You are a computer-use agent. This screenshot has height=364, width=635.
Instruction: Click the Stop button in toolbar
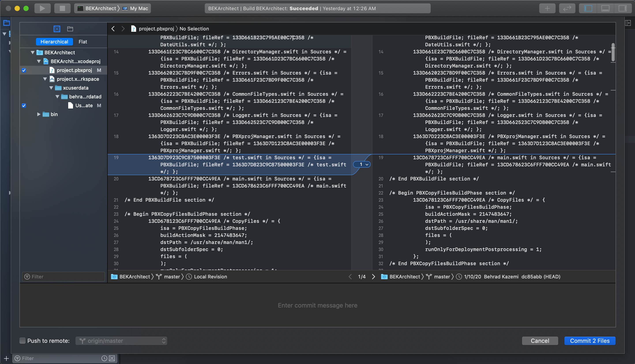(x=62, y=8)
